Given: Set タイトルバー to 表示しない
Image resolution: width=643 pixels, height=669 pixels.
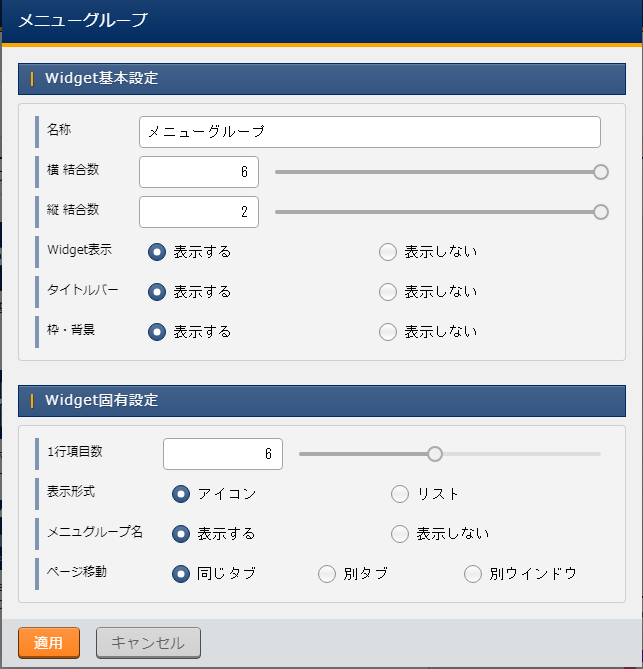Looking at the screenshot, I should [388, 292].
